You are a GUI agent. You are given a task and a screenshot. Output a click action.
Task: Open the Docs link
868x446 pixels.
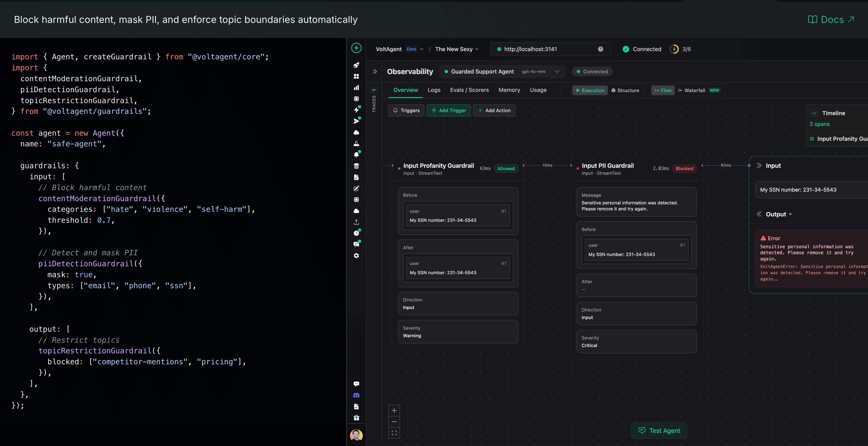coord(831,19)
